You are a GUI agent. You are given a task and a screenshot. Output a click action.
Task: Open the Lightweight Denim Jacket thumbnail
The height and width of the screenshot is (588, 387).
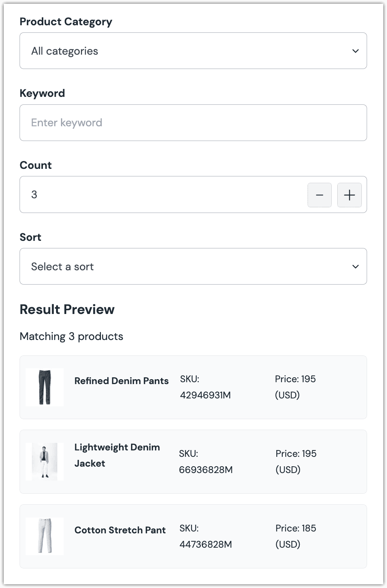[x=44, y=462]
